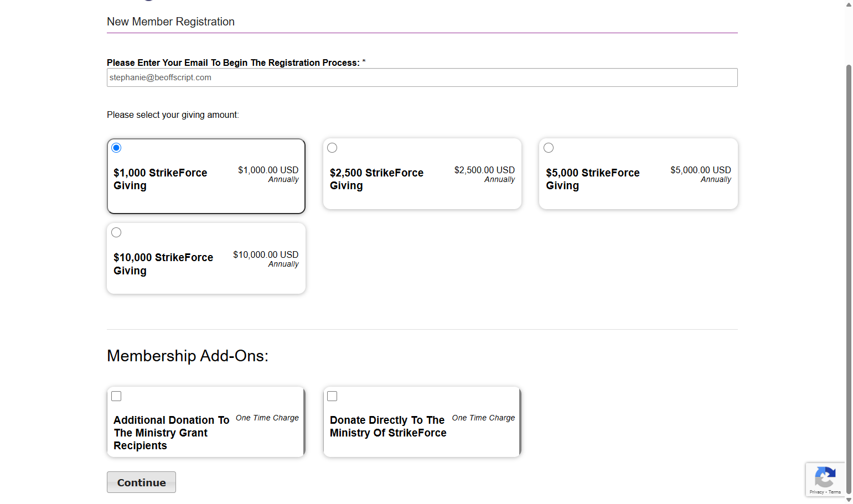Click the page's vertical scrollbar thumb
This screenshot has height=504, width=853.
tap(849, 279)
